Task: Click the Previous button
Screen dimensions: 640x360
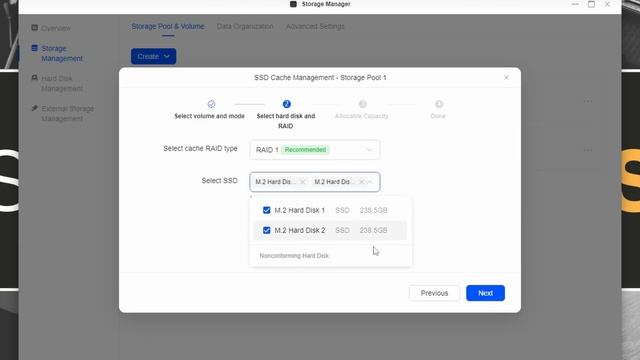Action: click(434, 293)
